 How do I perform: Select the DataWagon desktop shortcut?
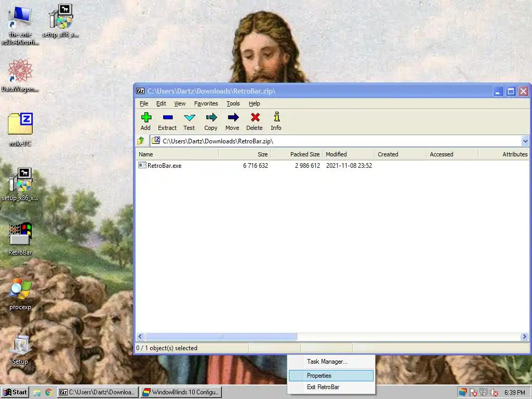(x=20, y=71)
